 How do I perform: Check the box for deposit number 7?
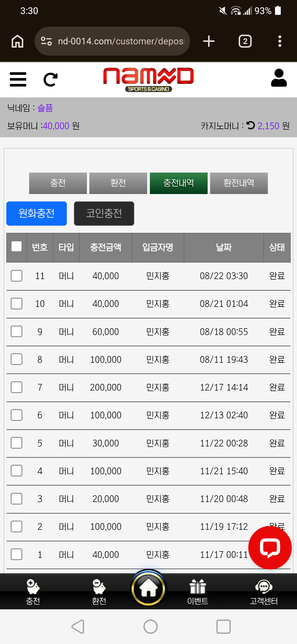pos(16,387)
